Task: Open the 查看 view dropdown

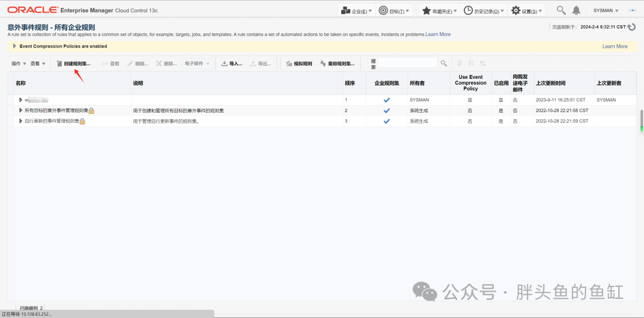Action: 38,64
